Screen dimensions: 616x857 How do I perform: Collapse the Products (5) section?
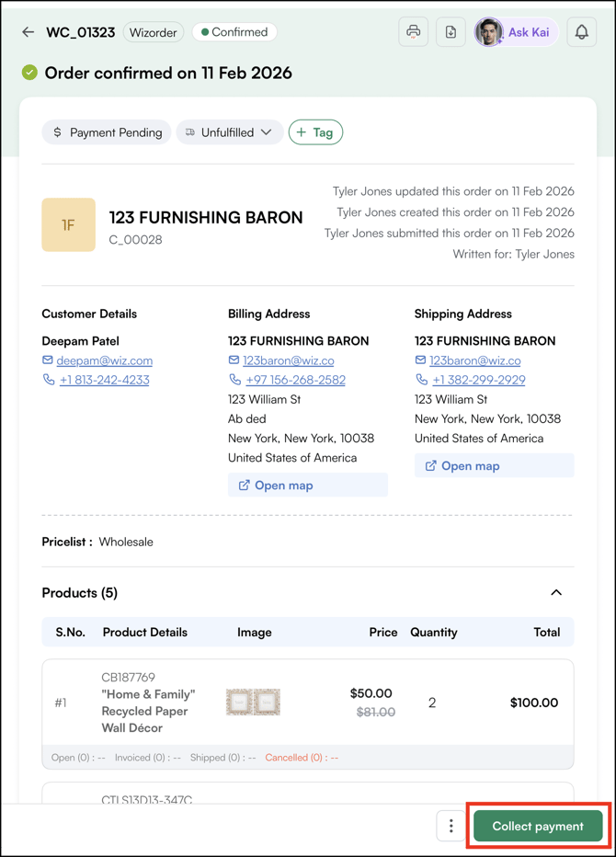point(555,593)
